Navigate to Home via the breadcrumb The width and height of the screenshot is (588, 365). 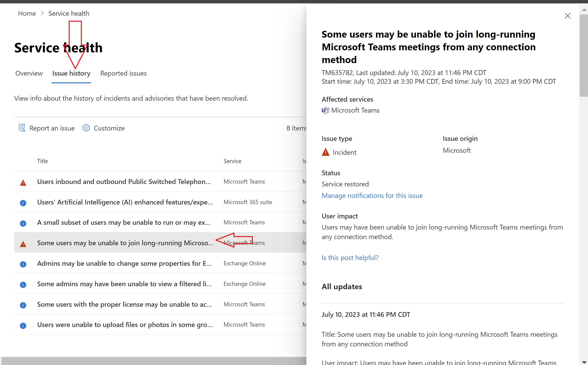[x=26, y=13]
